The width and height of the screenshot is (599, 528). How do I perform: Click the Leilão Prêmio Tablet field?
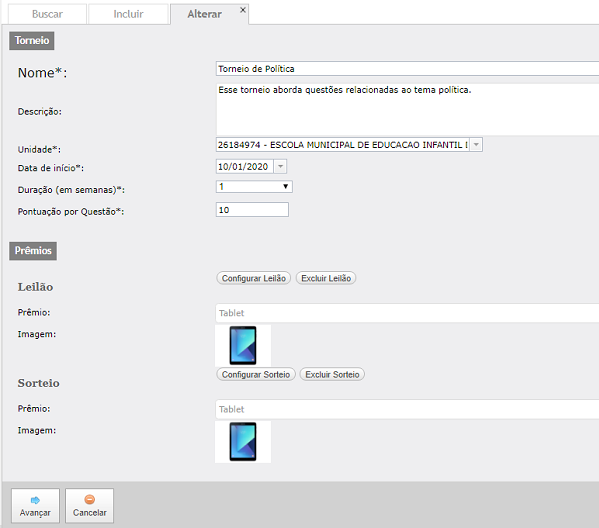[x=407, y=313]
